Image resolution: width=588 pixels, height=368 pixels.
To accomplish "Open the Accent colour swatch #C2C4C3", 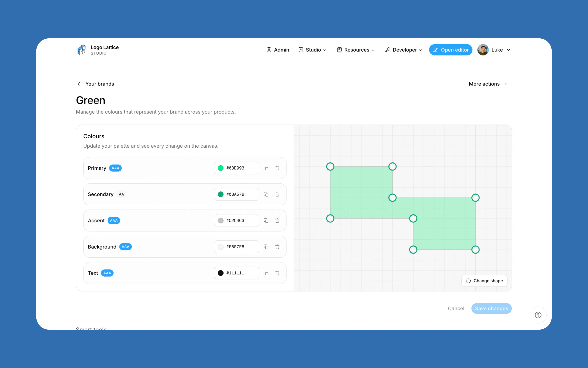I will click(221, 221).
